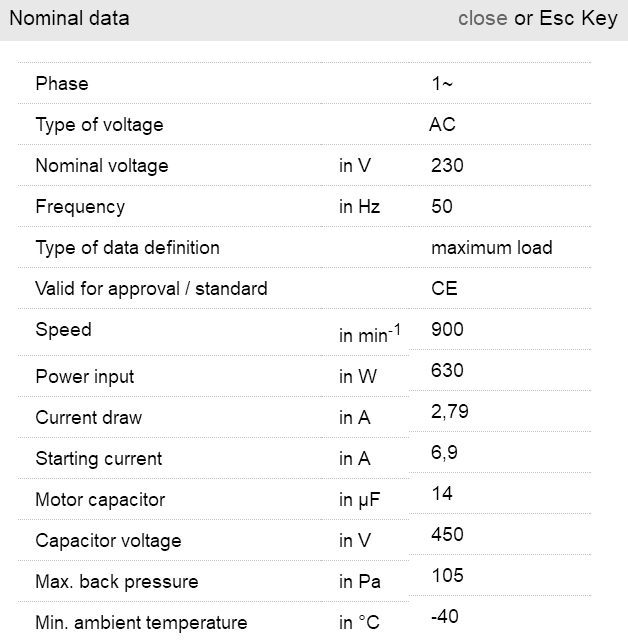Viewport: 628px width, 644px height.
Task: Click the Starting current value 6,9
Action: tap(444, 453)
